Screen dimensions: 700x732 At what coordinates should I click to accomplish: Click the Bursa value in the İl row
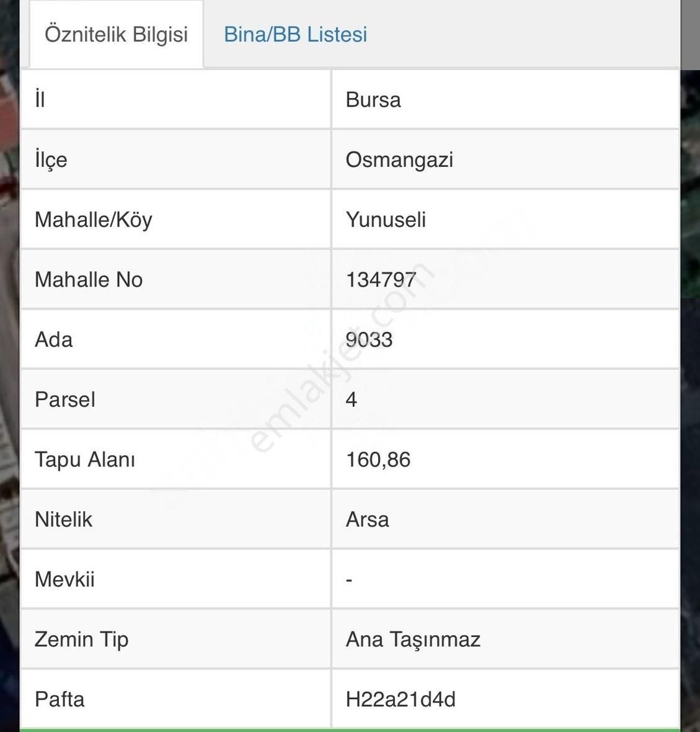tap(373, 100)
